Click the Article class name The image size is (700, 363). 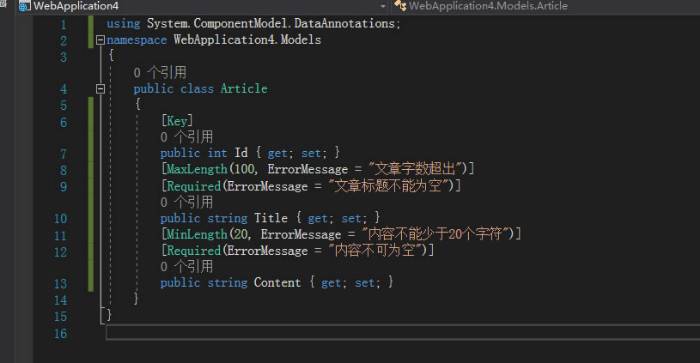[244, 88]
